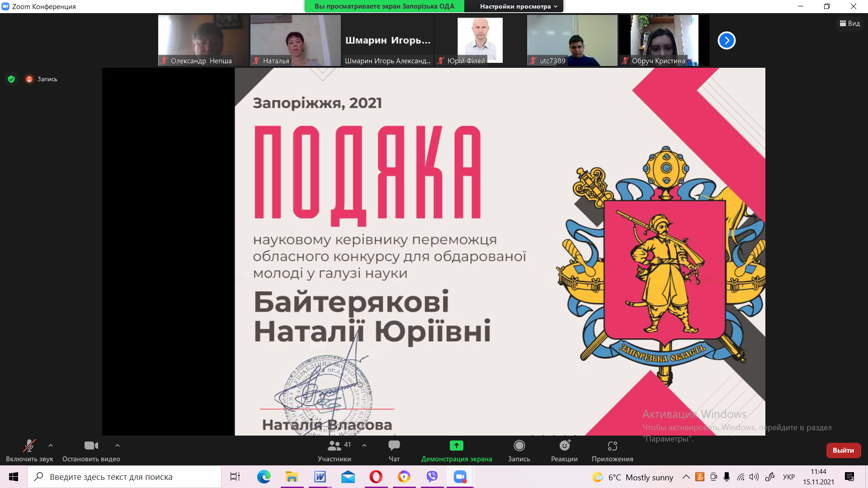The height and width of the screenshot is (488, 868).
Task: Click the red Выйти leave button
Action: pos(843,450)
